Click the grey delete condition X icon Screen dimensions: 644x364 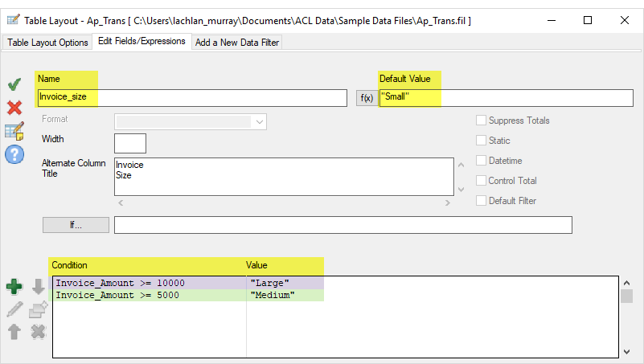[x=38, y=331]
